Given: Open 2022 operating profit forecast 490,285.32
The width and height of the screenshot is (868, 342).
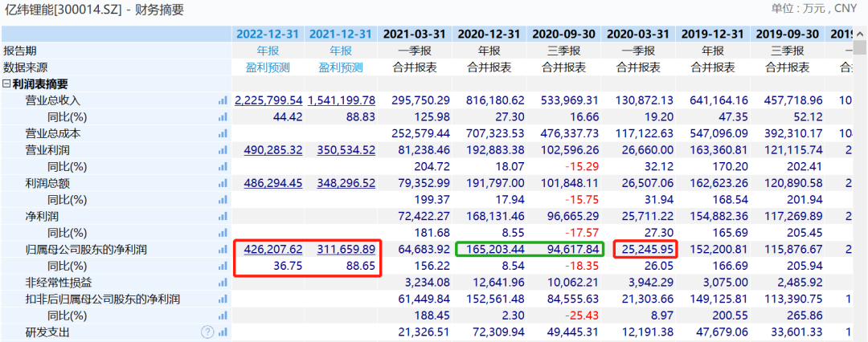Looking at the screenshot, I should point(273,150).
